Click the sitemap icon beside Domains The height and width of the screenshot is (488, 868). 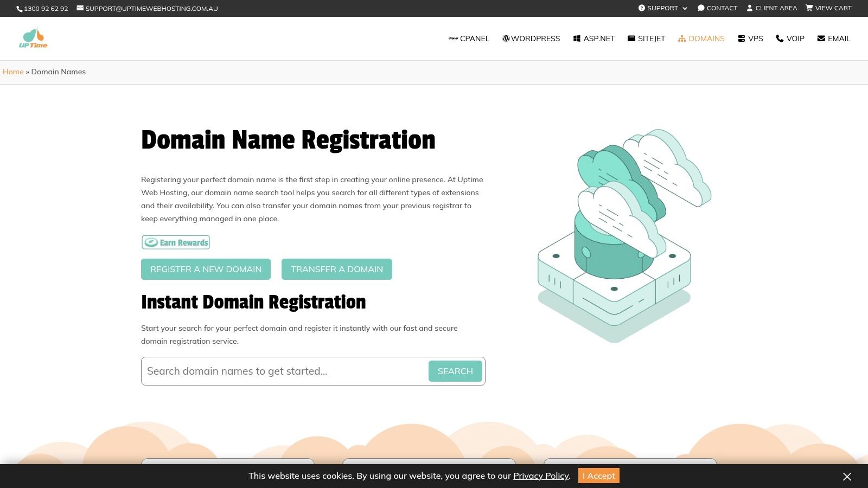coord(682,38)
